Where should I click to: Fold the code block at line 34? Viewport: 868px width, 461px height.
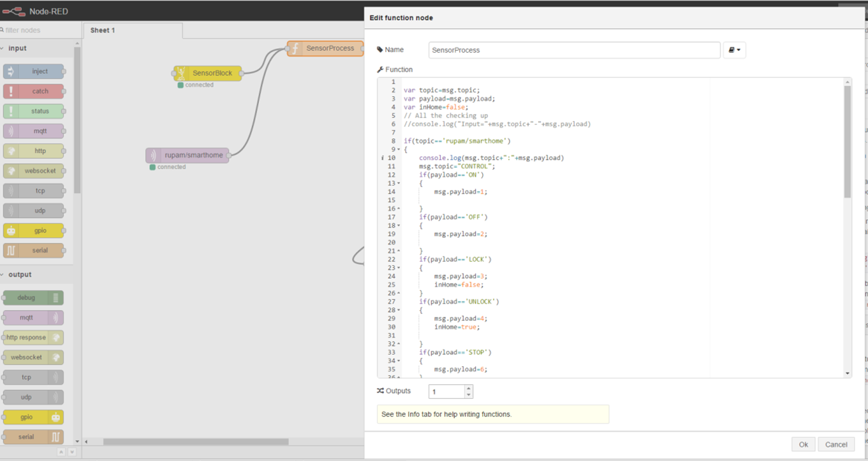(399, 361)
